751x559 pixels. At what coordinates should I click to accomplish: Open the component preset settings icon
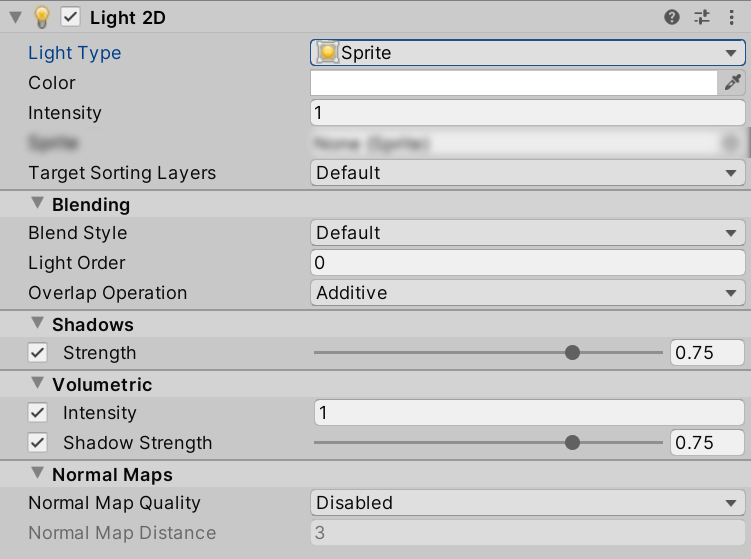click(x=702, y=17)
